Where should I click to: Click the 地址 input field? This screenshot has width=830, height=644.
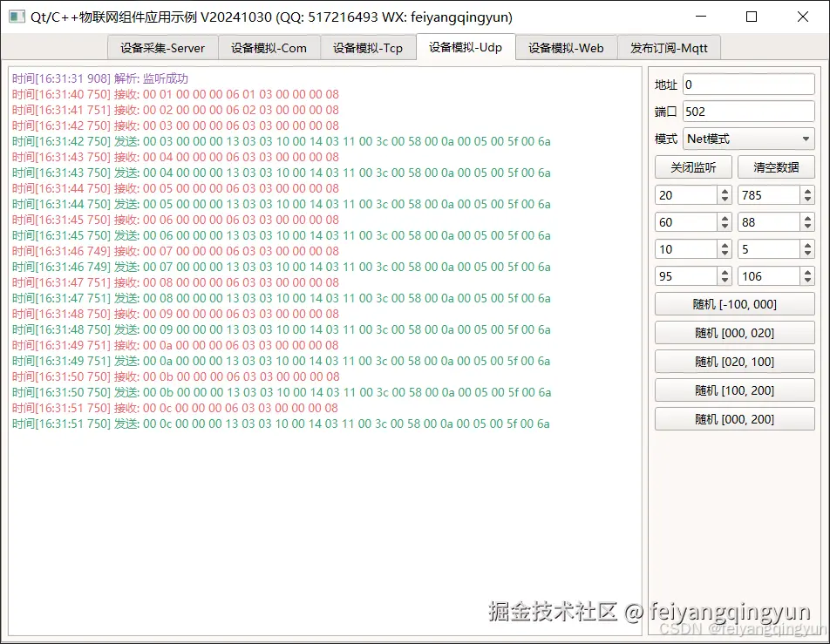tap(748, 85)
